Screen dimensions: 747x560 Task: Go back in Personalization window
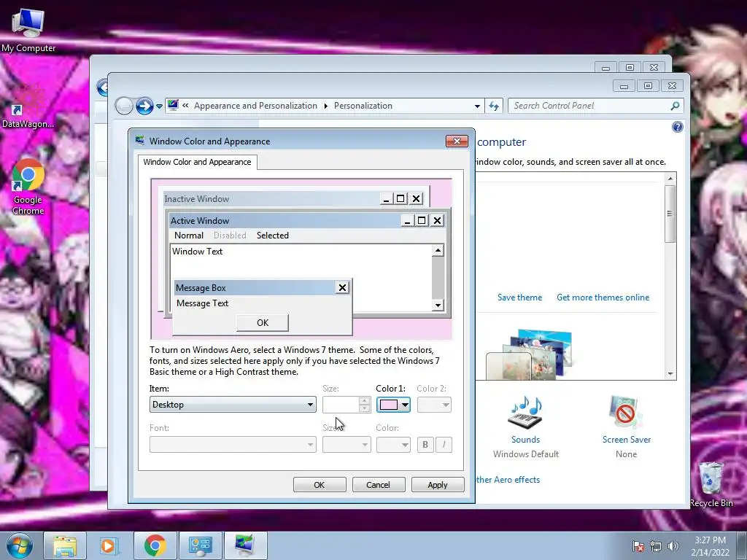[124, 106]
